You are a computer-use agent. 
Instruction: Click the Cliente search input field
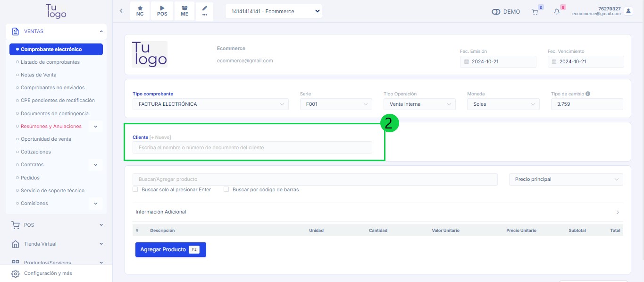click(252, 148)
